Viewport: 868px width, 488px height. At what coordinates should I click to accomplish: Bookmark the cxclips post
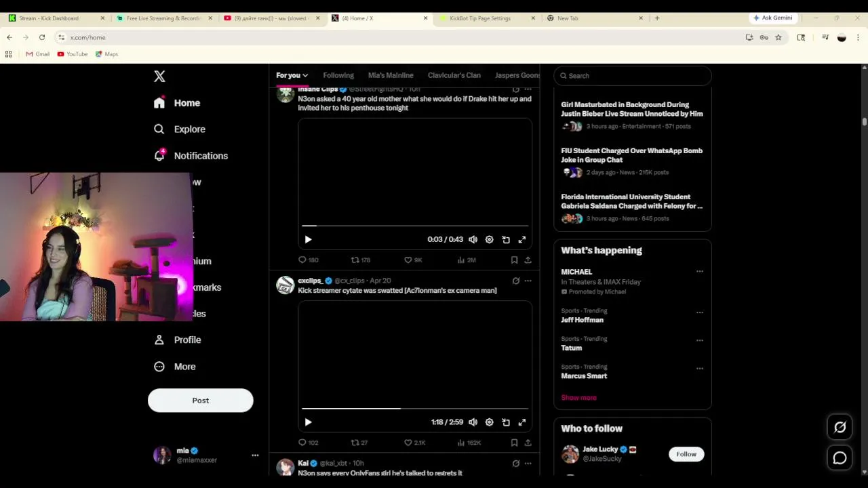(514, 443)
